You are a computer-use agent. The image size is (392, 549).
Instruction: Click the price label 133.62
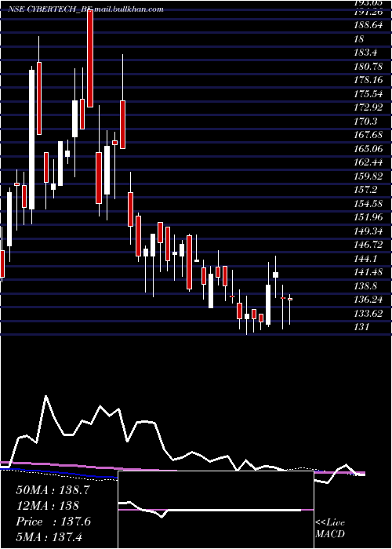click(369, 313)
